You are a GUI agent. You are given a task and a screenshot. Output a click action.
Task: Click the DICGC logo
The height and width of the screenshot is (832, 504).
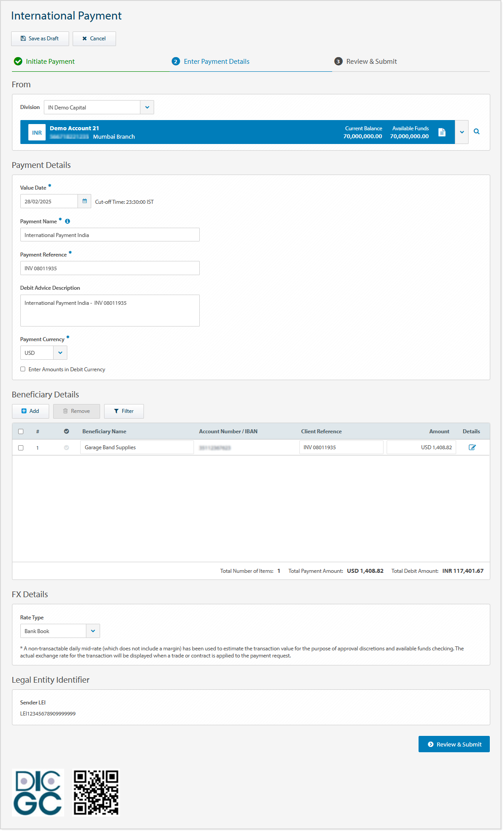(x=38, y=792)
